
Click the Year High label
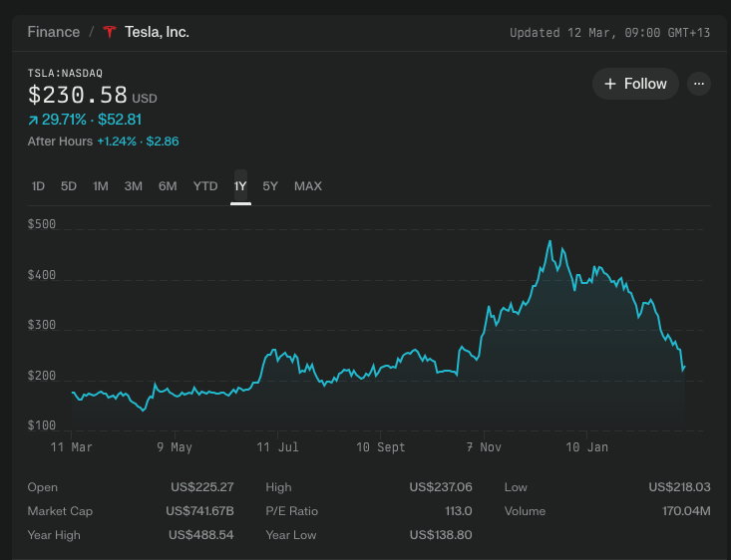tap(54, 535)
